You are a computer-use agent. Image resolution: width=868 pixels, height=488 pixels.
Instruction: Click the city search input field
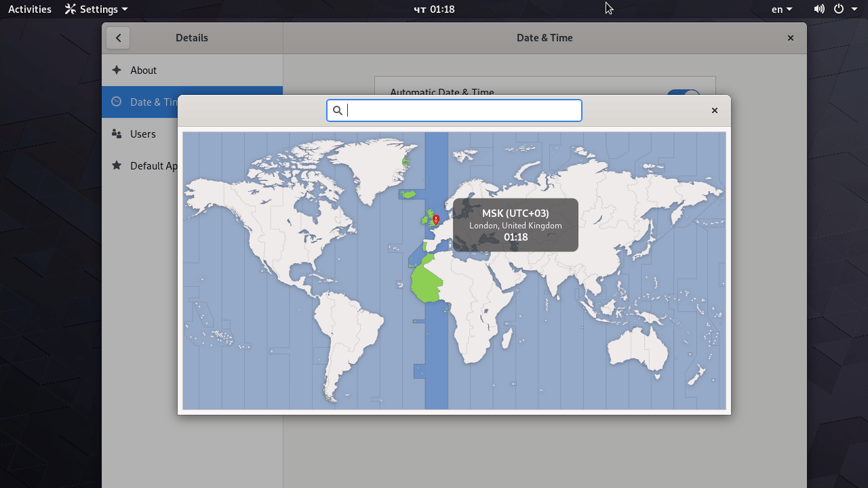[x=461, y=110]
